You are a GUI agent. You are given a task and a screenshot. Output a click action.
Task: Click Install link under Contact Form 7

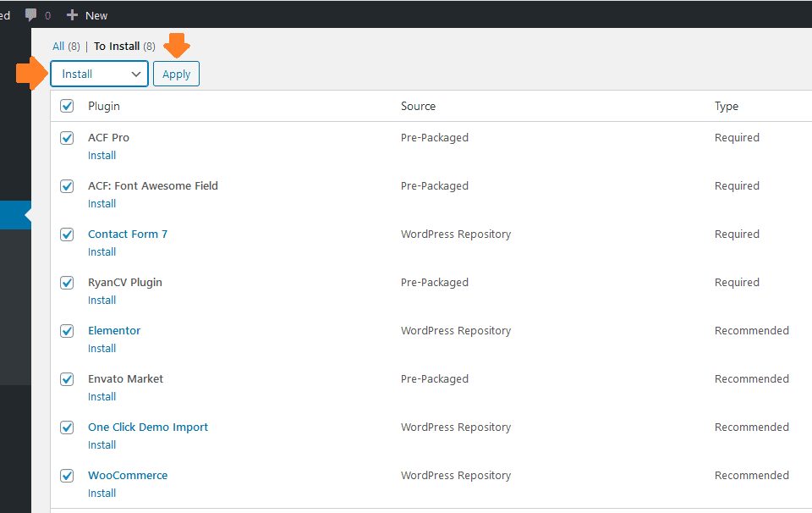(102, 251)
